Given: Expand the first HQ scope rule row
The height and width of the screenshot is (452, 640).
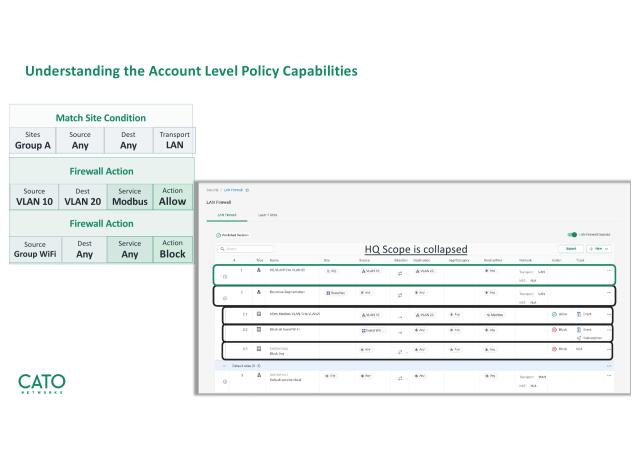Looking at the screenshot, I should (224, 277).
